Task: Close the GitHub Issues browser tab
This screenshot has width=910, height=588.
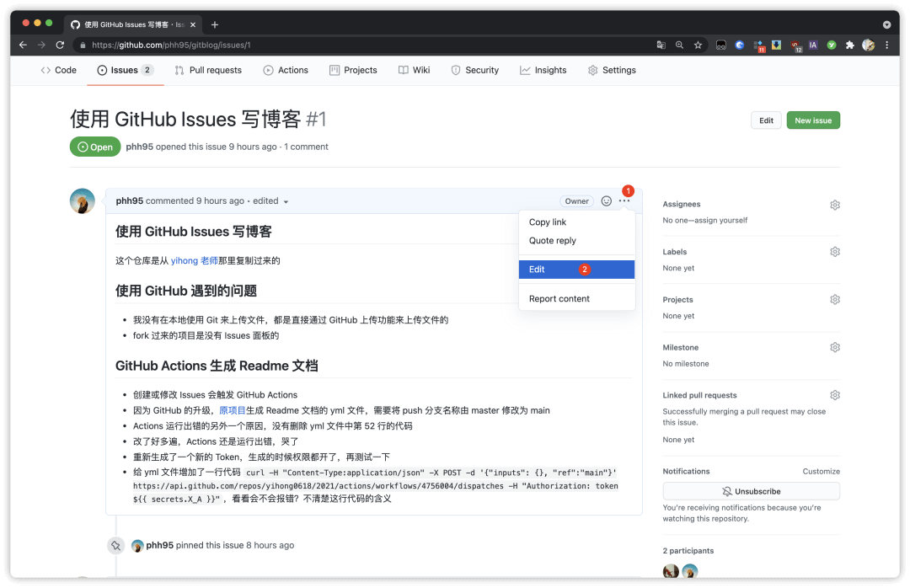Action: pyautogui.click(x=193, y=24)
